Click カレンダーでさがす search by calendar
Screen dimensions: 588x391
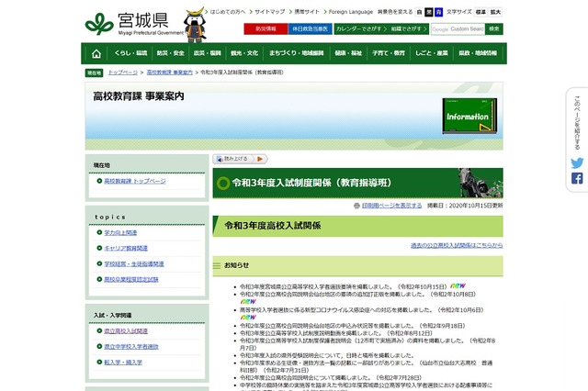pyautogui.click(x=361, y=28)
